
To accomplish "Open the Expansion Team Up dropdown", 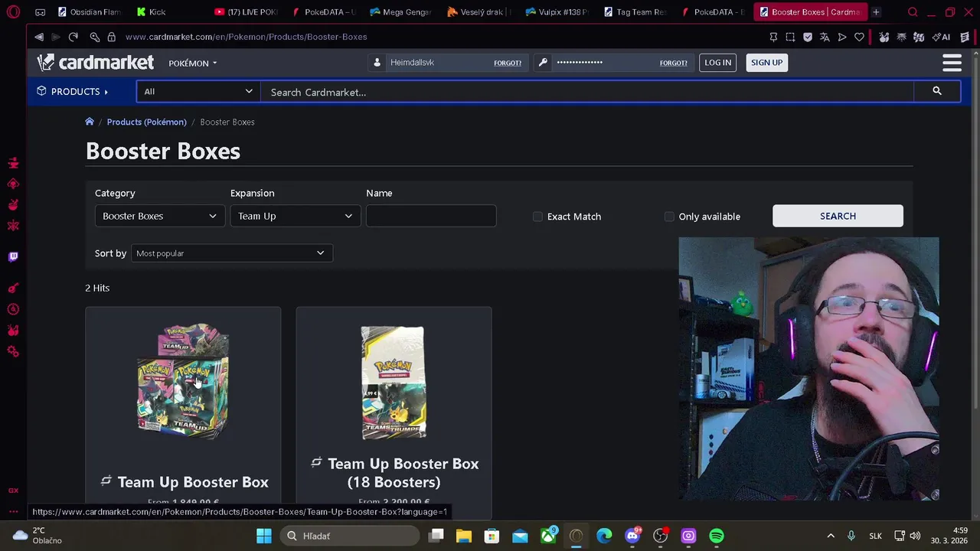I will pyautogui.click(x=295, y=216).
